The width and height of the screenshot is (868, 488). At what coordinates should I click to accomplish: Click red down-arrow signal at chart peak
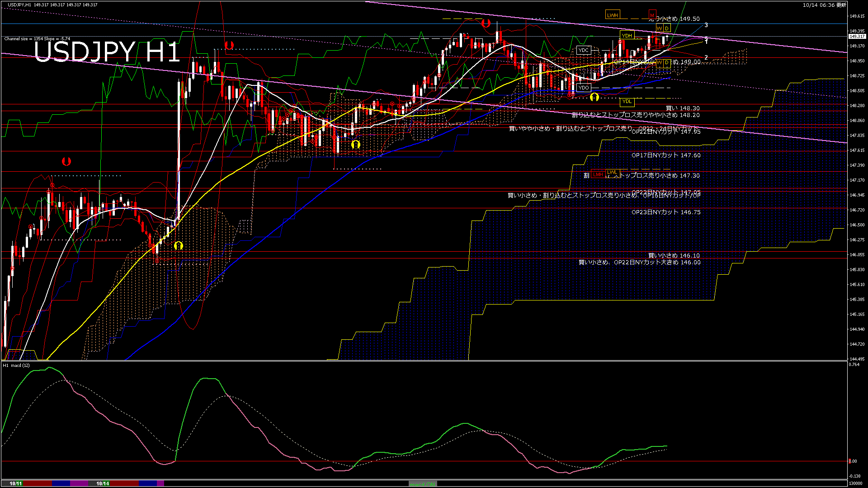[486, 23]
